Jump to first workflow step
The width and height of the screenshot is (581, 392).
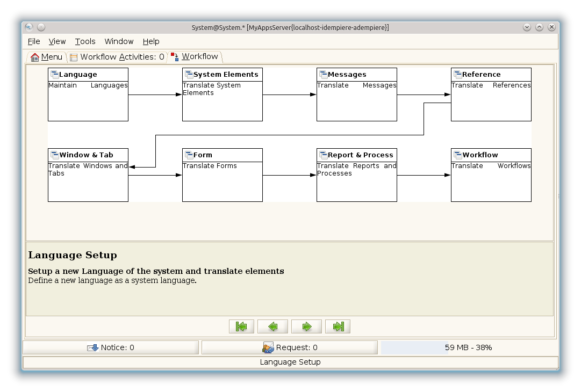point(241,326)
